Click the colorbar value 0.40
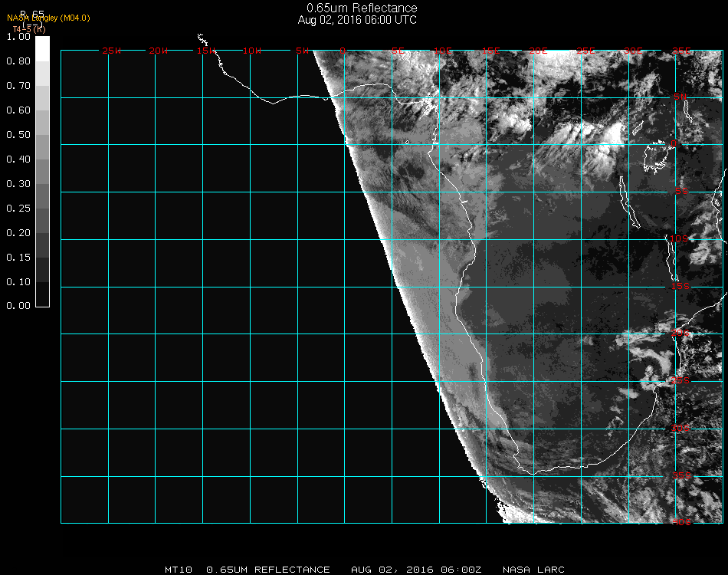Screen dimensions: 728x575 click(18, 159)
